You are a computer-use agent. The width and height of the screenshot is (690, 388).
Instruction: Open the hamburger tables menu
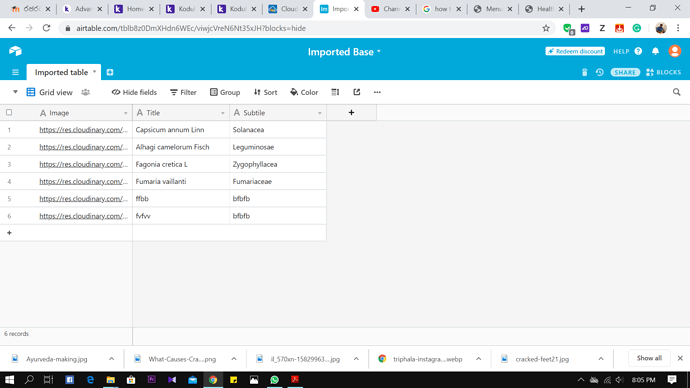point(15,72)
